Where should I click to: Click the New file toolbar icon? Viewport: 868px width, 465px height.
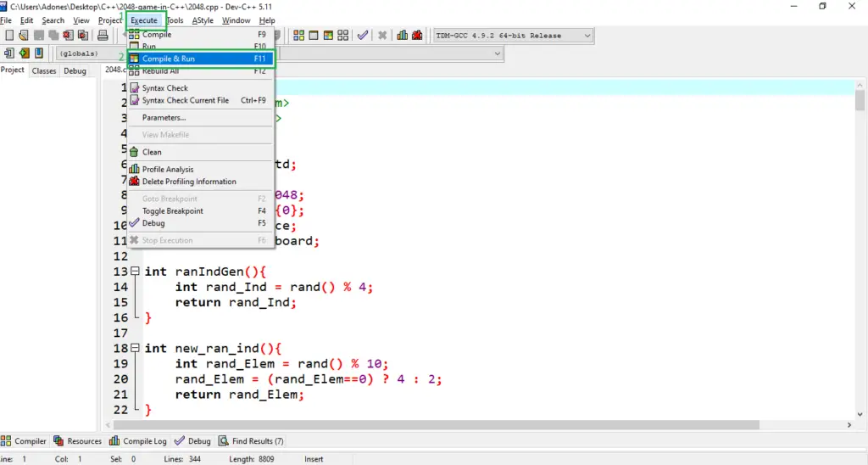pos(8,36)
